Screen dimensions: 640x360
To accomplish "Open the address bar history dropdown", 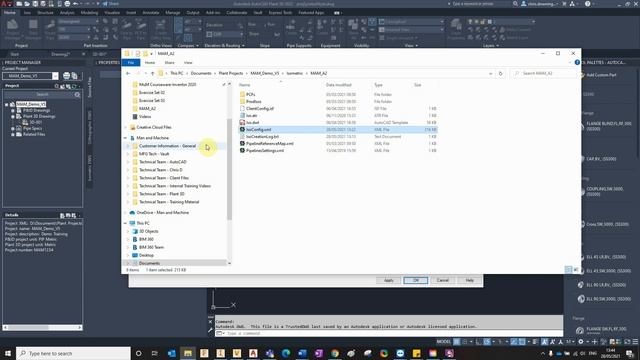I will (490, 73).
